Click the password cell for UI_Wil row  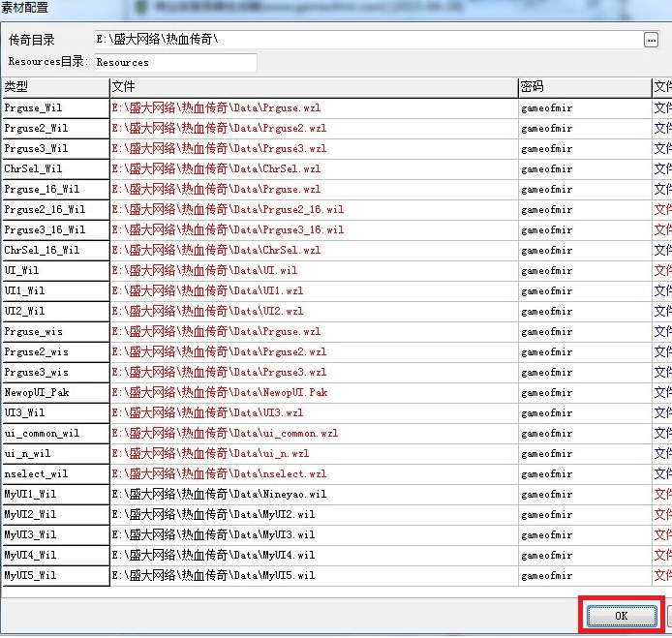[x=584, y=270]
